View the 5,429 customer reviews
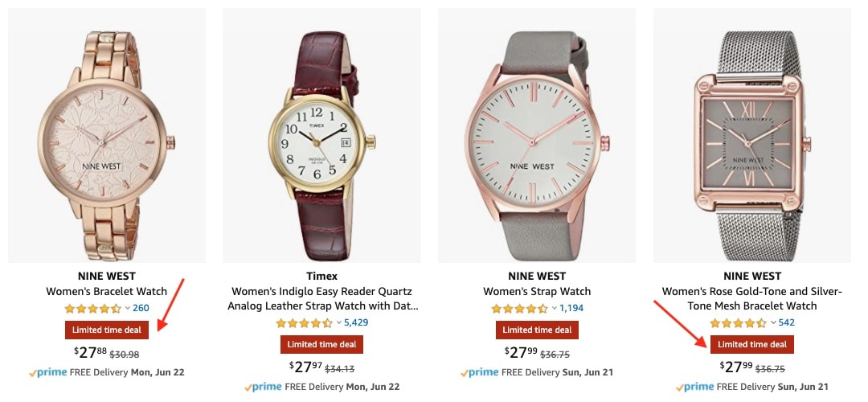 pos(356,323)
